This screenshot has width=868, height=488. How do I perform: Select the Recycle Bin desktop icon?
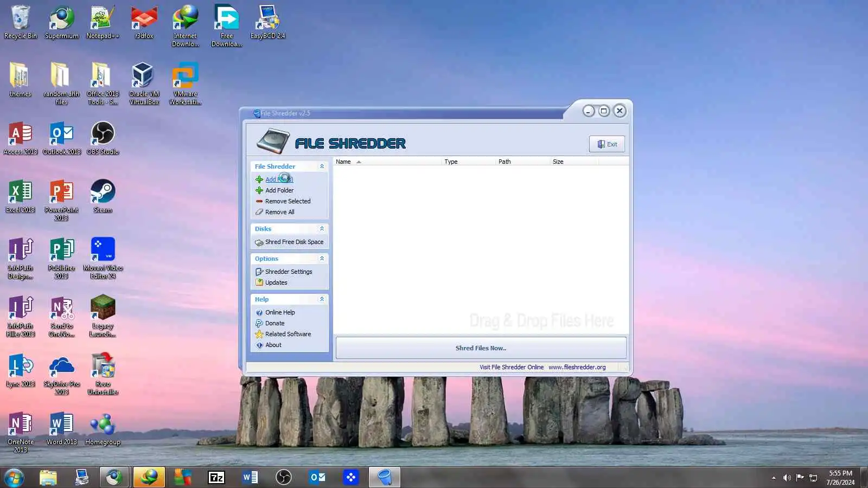tap(21, 22)
